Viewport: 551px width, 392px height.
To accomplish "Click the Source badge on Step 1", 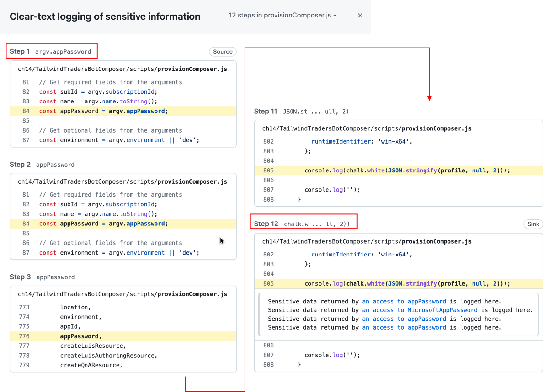I will coord(223,52).
